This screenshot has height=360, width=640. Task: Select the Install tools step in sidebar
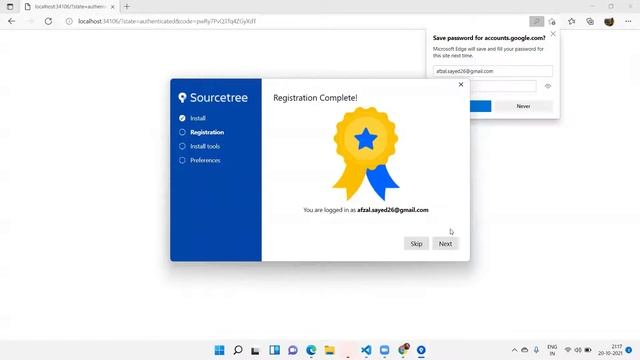tap(205, 146)
